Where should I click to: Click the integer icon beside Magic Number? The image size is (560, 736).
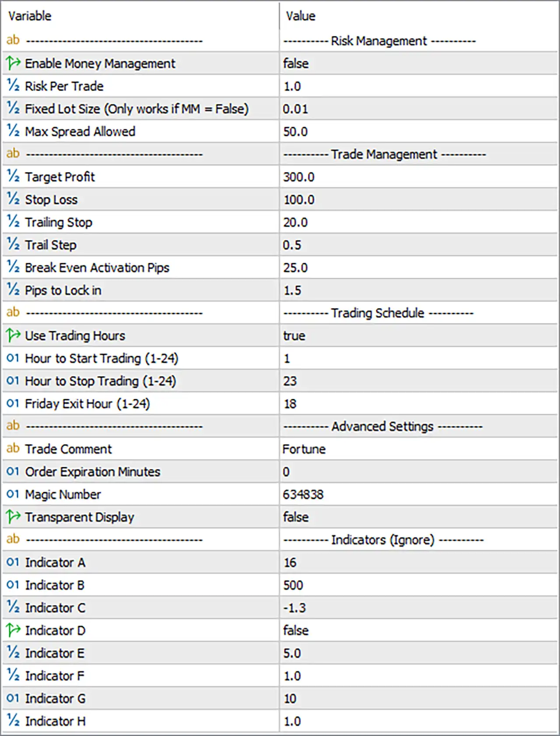point(13,494)
